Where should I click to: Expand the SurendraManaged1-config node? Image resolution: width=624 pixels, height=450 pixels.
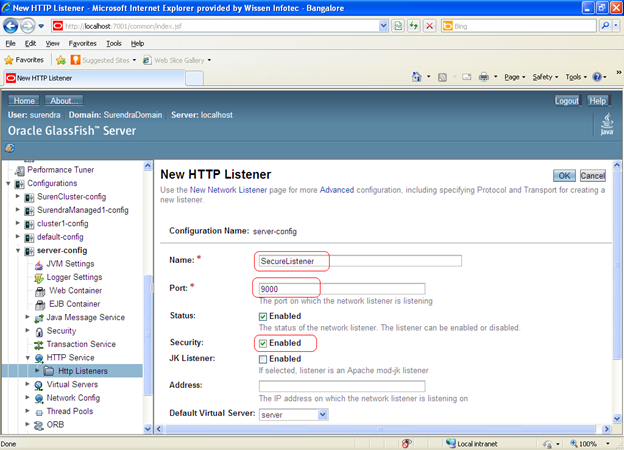pos(18,210)
